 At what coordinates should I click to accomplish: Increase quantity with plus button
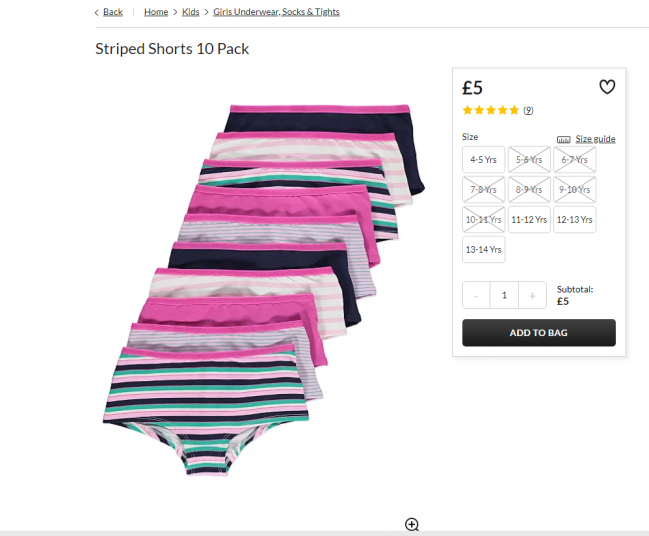tap(532, 295)
